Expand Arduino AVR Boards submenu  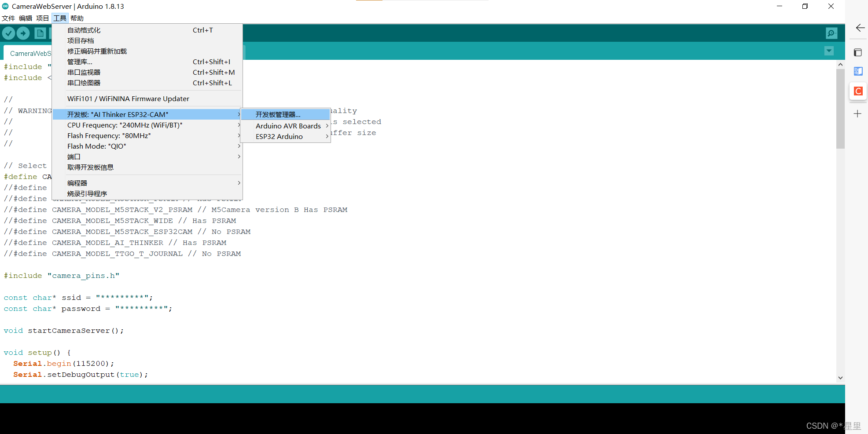pyautogui.click(x=286, y=126)
